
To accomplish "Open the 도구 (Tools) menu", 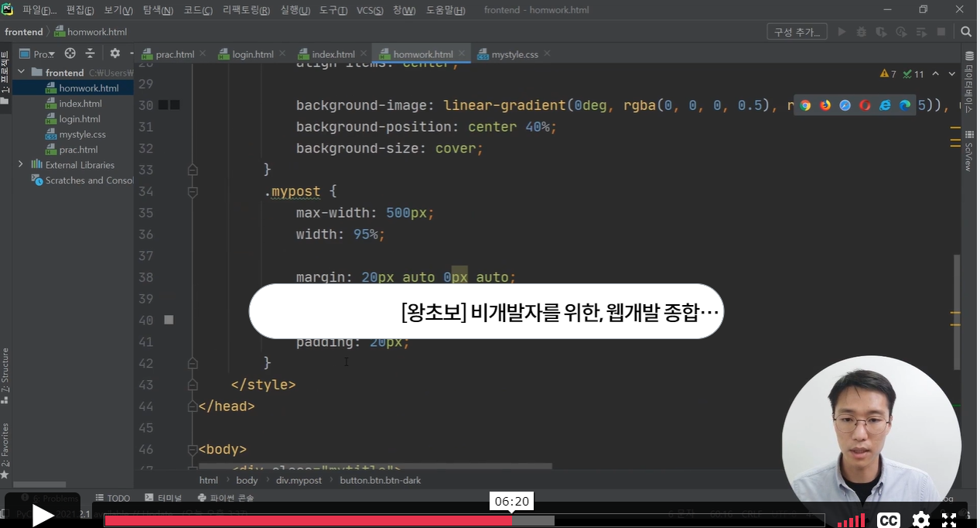I will coord(333,10).
